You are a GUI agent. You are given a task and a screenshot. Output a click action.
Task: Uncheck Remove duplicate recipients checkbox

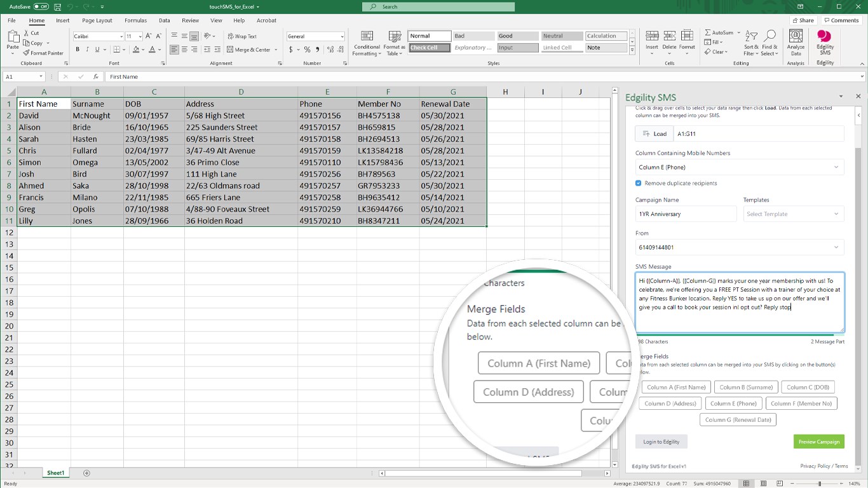pos(639,183)
